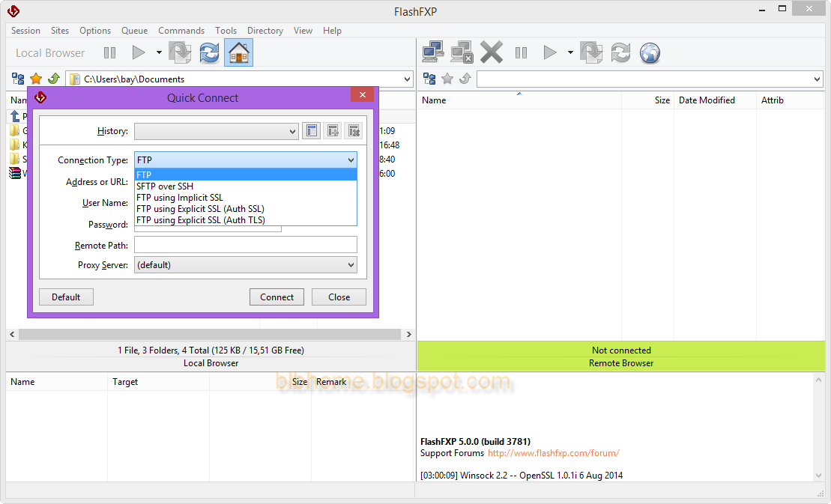Image resolution: width=831 pixels, height=504 pixels.
Task: Click the local play transfer queue icon
Action: [x=139, y=52]
